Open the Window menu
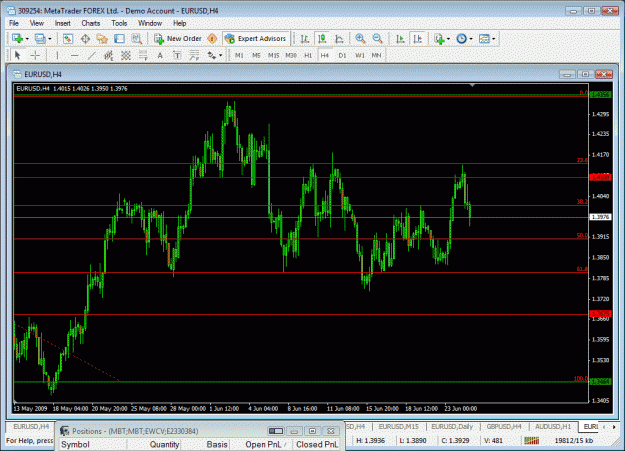This screenshot has height=451, width=625. pos(150,23)
